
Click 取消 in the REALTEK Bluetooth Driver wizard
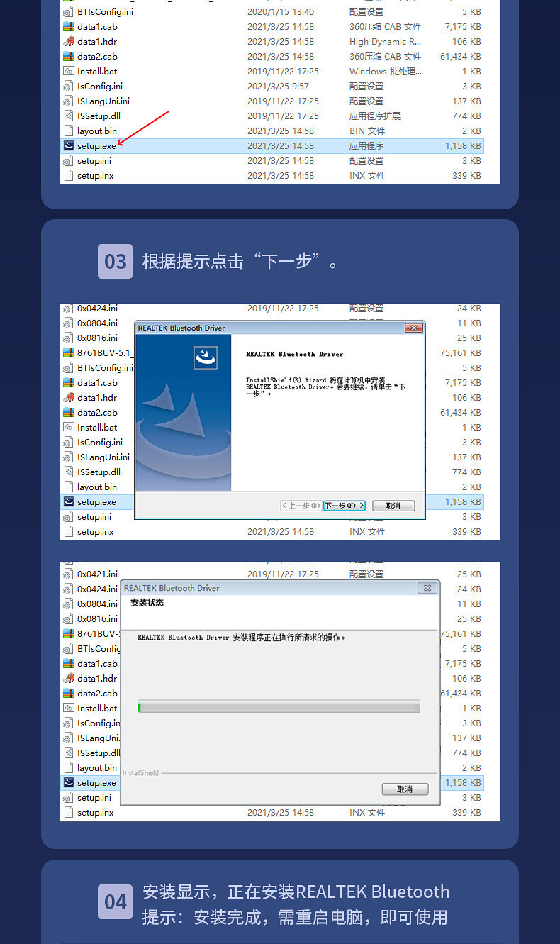tap(393, 506)
